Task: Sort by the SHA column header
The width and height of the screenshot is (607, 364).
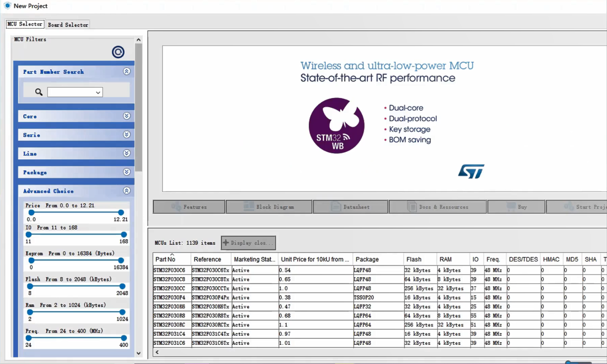Action: click(591, 259)
